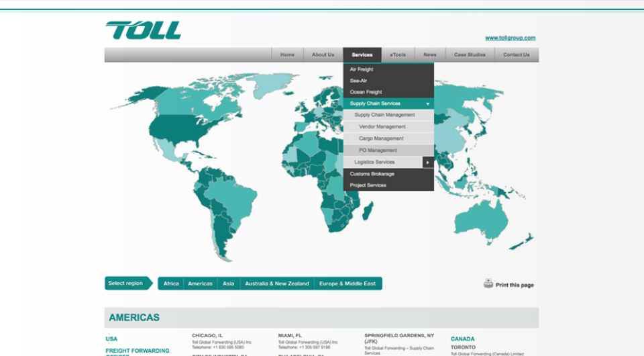Click the TOLL logo

click(x=144, y=30)
